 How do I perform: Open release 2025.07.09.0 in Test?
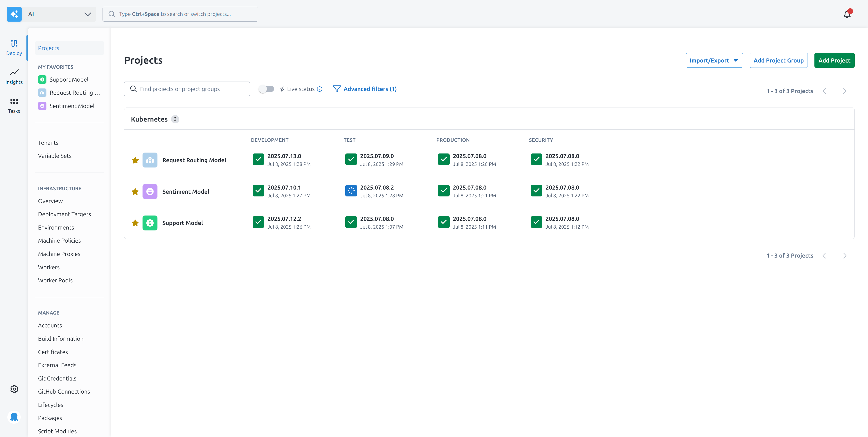(x=377, y=156)
